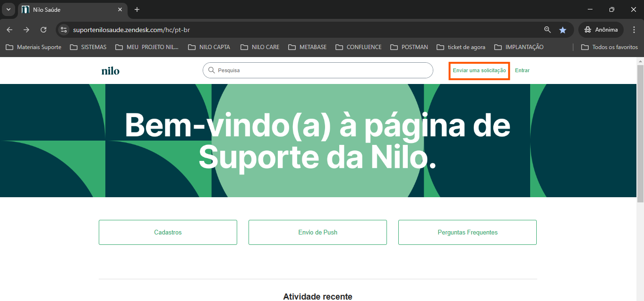
Task: Click the scrollbar up arrow
Action: click(x=640, y=61)
